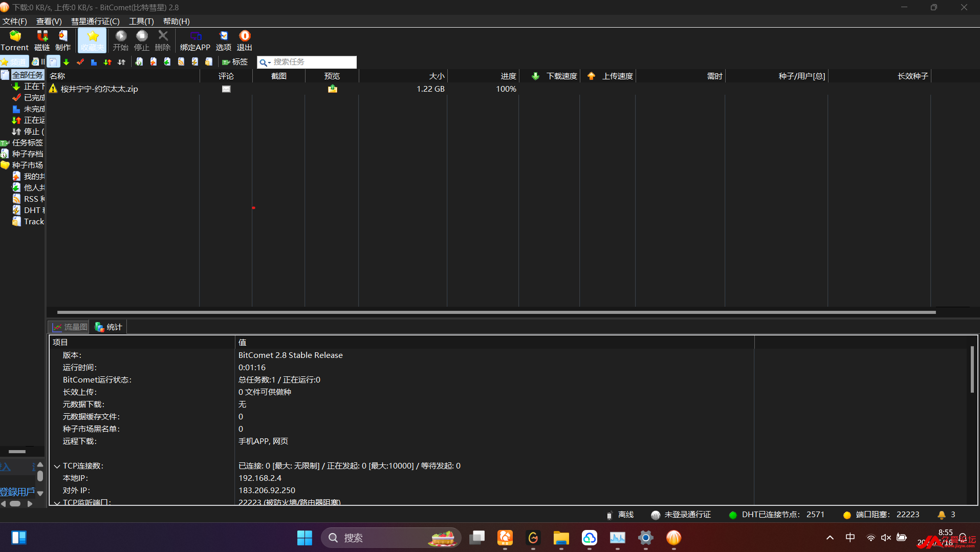Select 任务标签 in the sidebar
Image resolution: width=980 pixels, height=552 pixels.
[23, 142]
